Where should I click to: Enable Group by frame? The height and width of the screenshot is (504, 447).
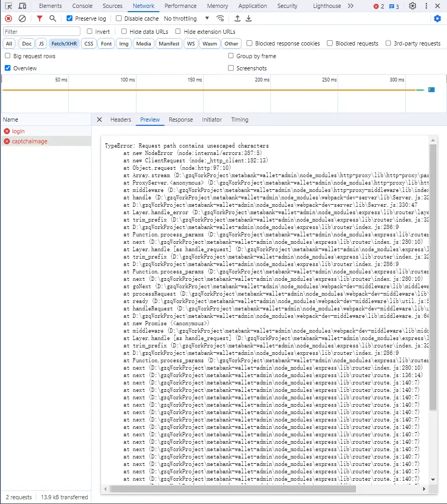point(231,56)
